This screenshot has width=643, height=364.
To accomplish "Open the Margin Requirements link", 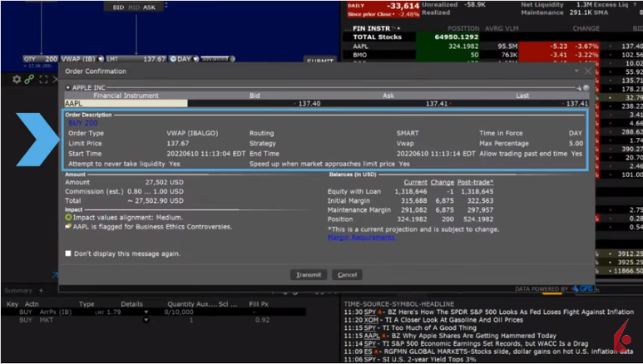I will 361,238.
